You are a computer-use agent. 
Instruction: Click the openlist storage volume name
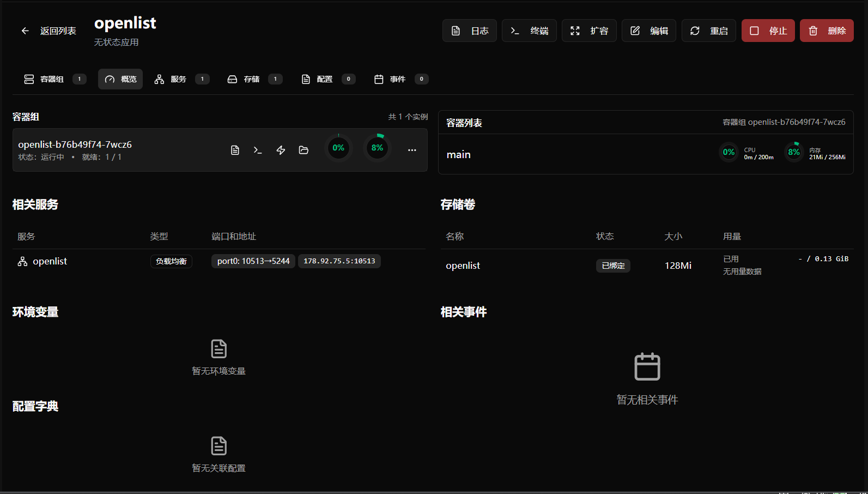(463, 266)
